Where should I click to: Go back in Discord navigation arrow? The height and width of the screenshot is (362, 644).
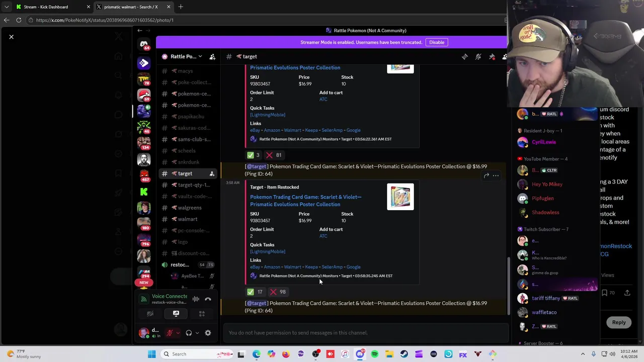click(140, 31)
